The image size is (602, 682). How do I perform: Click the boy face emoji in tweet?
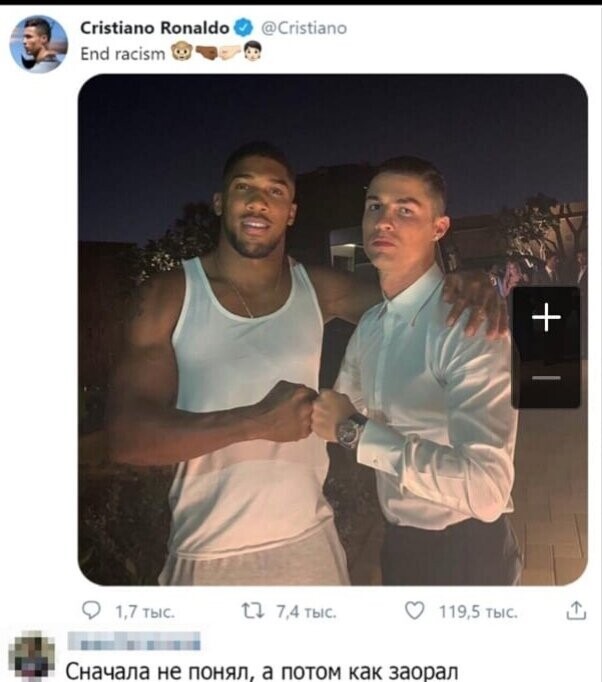pyautogui.click(x=252, y=51)
